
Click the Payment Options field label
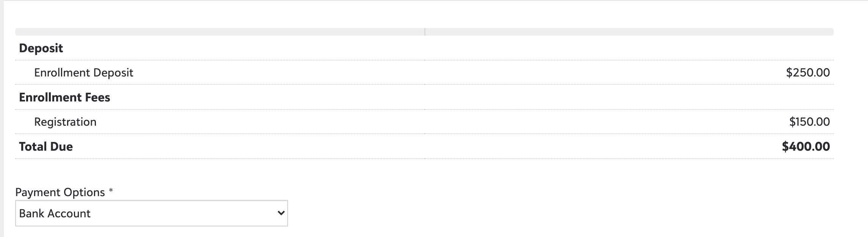(60, 192)
